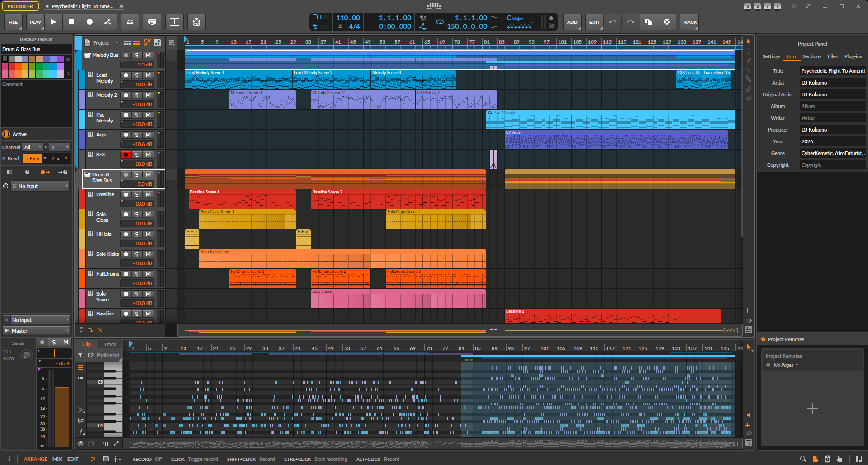Click the plus-box add icon in toolbar
Screen dimensions: 868x465
pos(174,22)
